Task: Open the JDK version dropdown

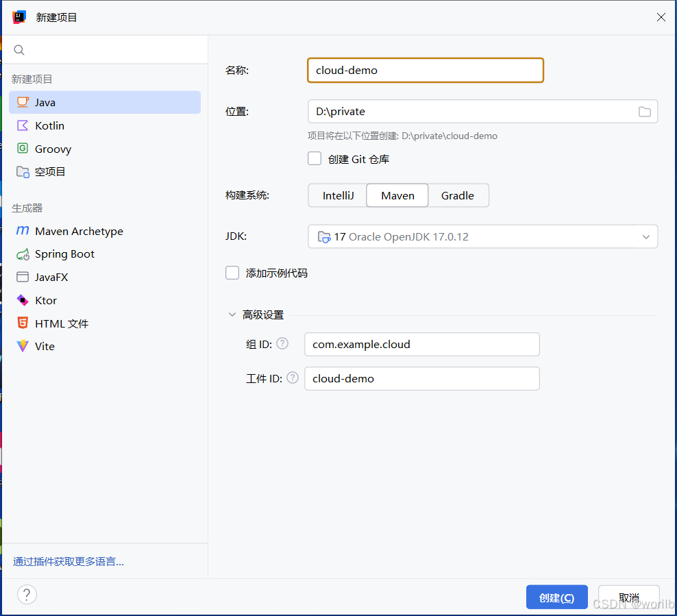Action: [482, 236]
